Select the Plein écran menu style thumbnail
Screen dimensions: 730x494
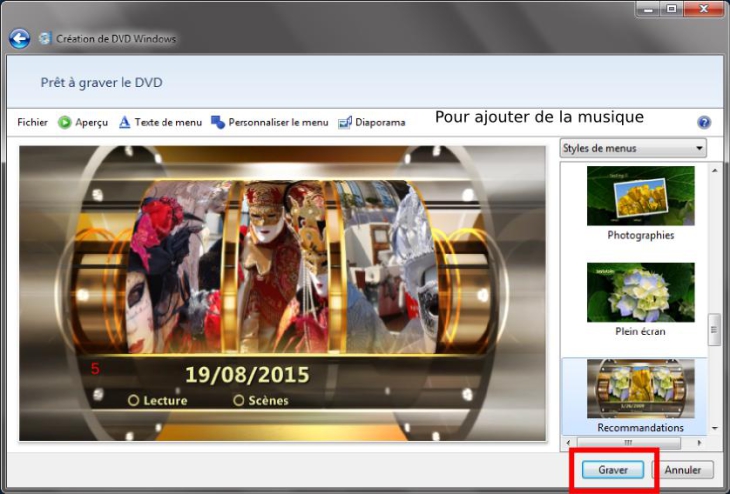641,292
